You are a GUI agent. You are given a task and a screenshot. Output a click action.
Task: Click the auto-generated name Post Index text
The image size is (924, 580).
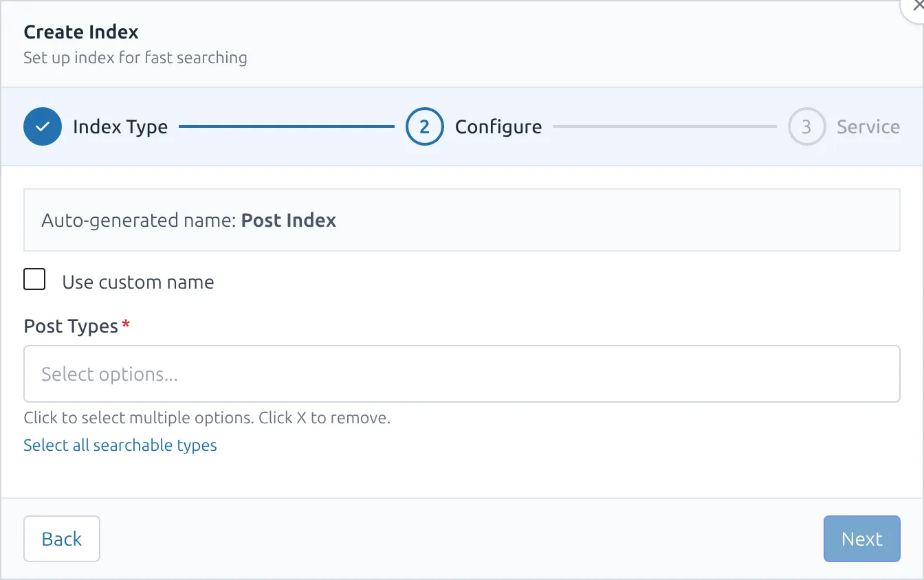click(x=289, y=221)
